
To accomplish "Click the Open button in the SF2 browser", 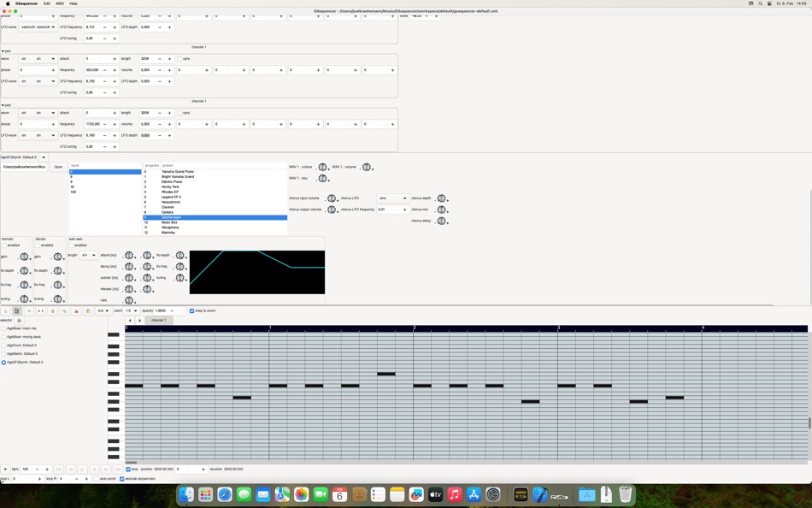I will (58, 166).
